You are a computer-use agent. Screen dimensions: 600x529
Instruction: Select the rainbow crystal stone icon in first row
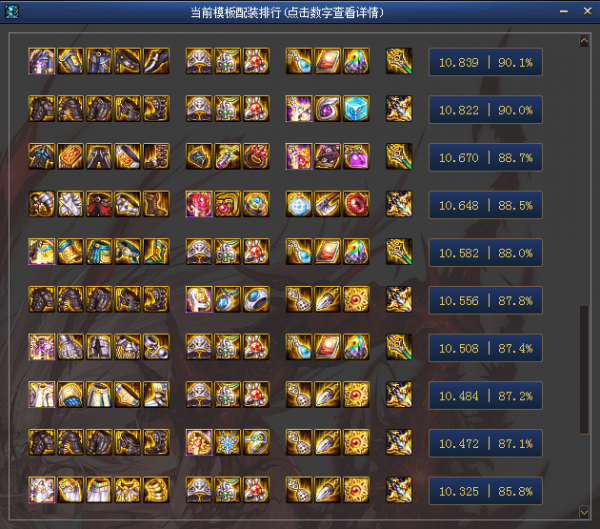pyautogui.click(x=356, y=61)
